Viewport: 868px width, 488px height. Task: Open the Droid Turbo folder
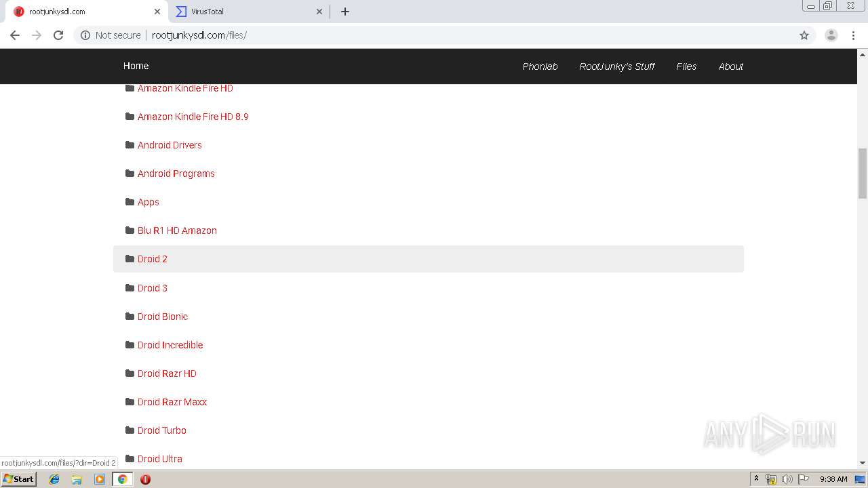(x=162, y=430)
